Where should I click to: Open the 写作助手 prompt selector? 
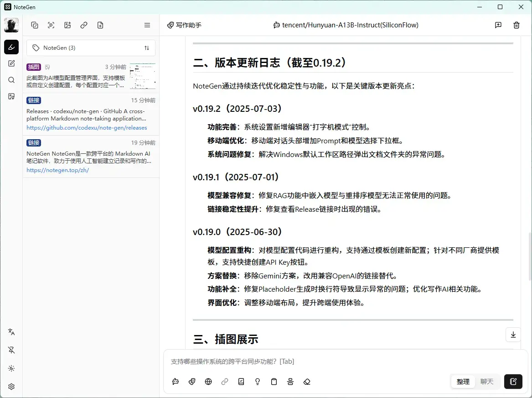tap(184, 26)
